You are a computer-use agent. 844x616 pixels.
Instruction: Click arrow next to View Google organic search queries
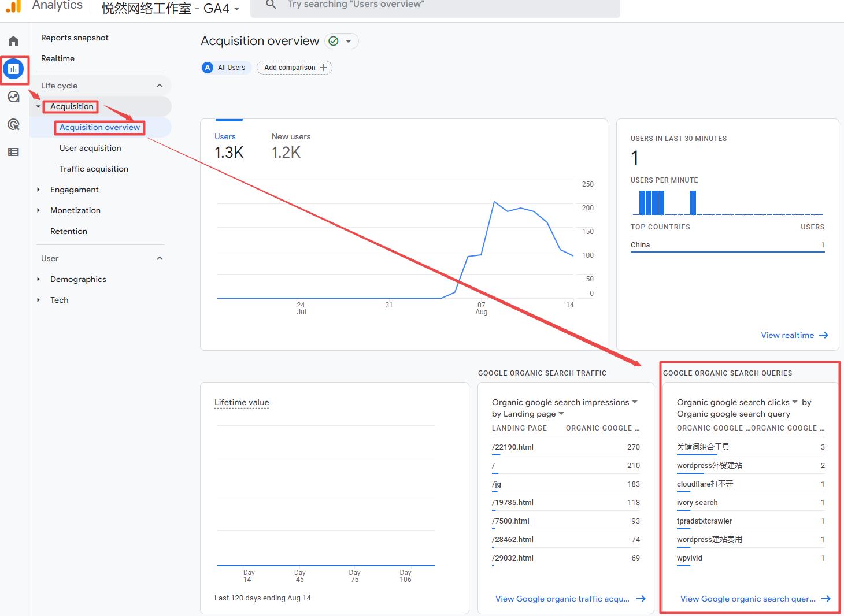click(826, 599)
